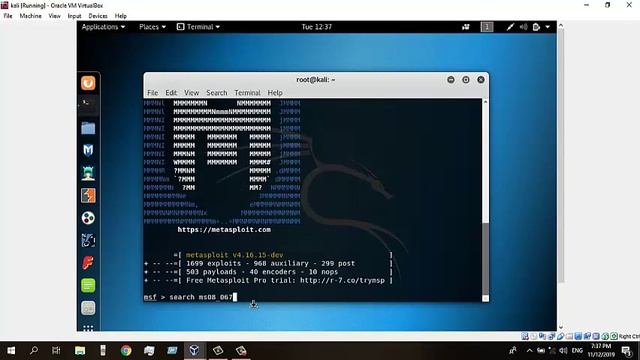This screenshot has height=360, width=640.
Task: Open Firefox ESR from the Kali dock
Action: pos(88,83)
